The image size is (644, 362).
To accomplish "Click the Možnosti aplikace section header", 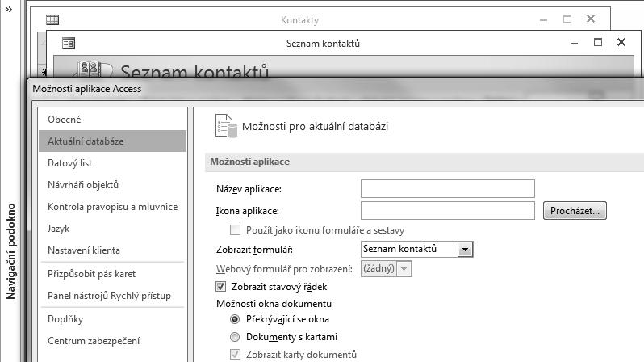I will pyautogui.click(x=249, y=162).
